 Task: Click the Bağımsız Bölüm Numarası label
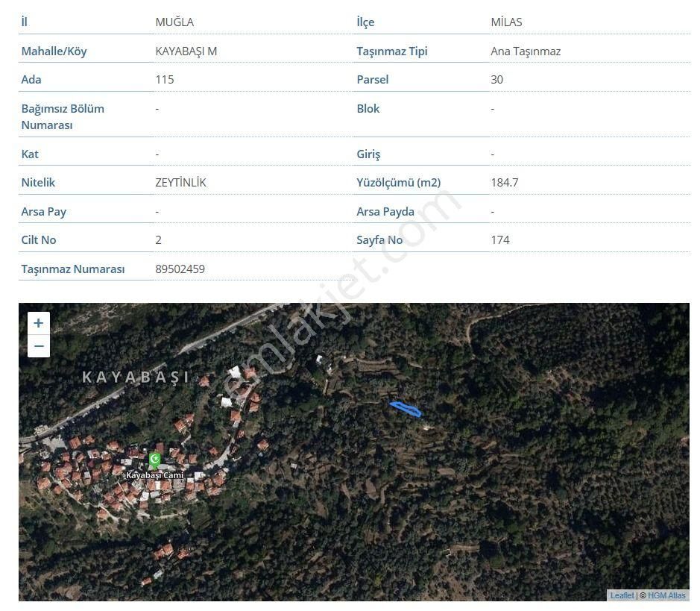[x=63, y=116]
